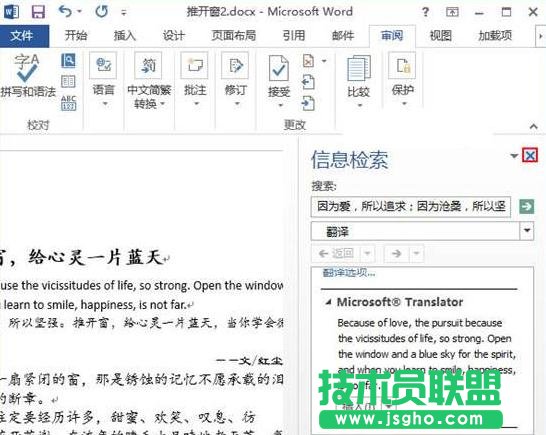The height and width of the screenshot is (435, 546).
Task: Customize the Quick Access Toolbar
Action: click(x=124, y=13)
